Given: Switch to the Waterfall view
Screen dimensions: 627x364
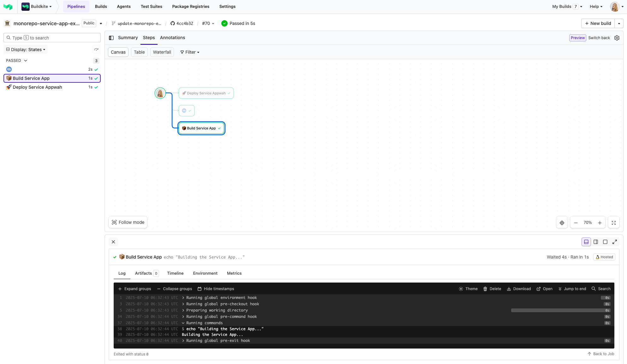Looking at the screenshot, I should tap(162, 52).
